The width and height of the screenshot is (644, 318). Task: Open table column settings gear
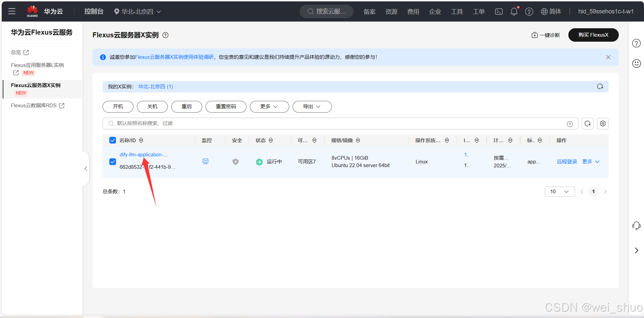[603, 124]
